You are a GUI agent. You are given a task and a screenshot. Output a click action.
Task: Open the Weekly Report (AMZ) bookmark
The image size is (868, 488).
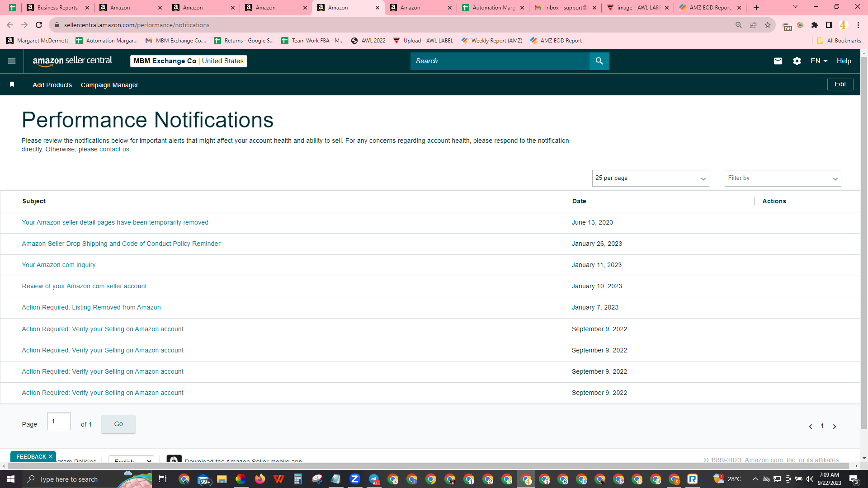pyautogui.click(x=491, y=41)
